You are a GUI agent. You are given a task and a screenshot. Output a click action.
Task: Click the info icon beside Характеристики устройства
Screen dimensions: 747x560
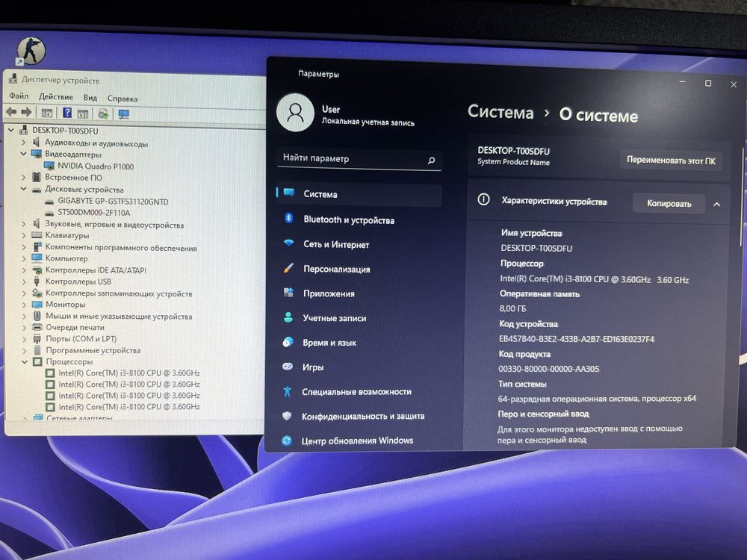click(483, 199)
